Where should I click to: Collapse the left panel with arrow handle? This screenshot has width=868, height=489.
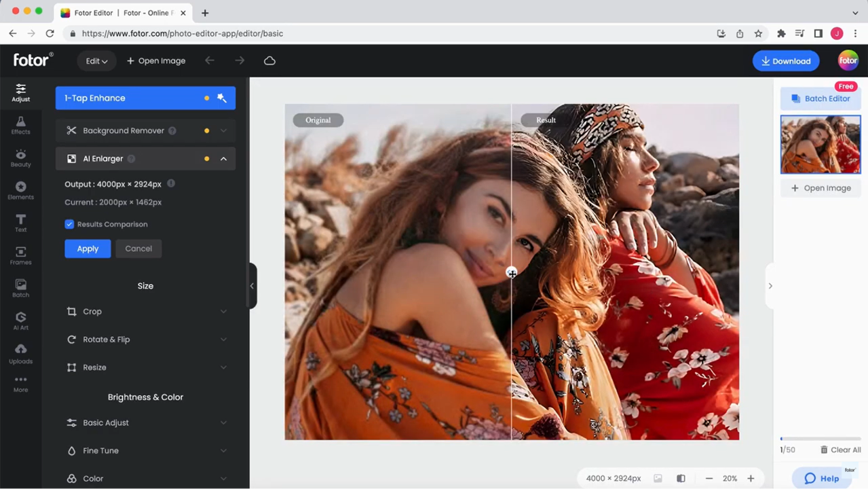coord(252,286)
